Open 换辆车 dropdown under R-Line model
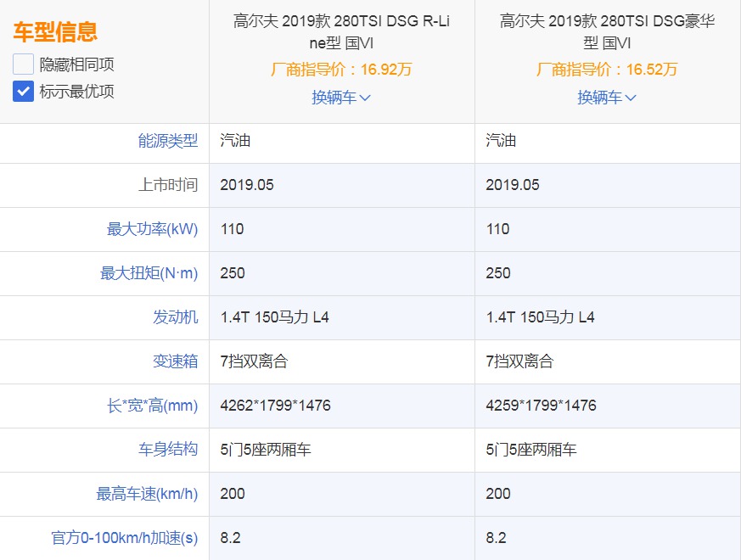 341,98
